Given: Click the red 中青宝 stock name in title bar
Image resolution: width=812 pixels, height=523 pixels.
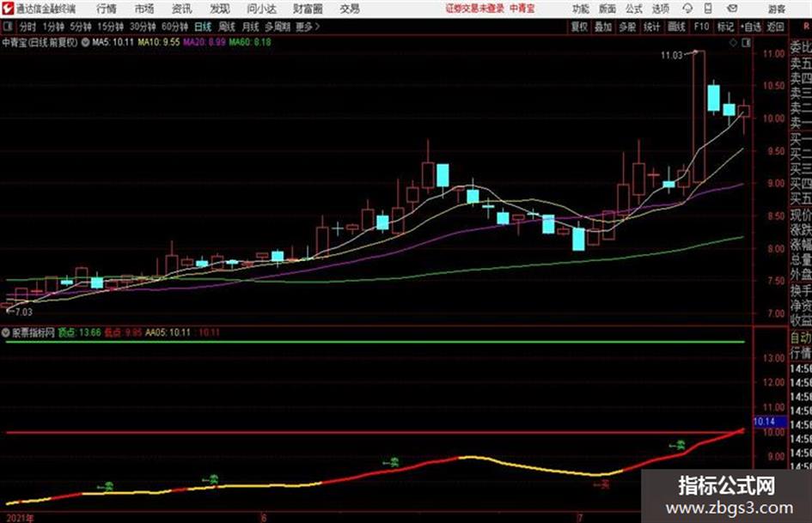Looking at the screenshot, I should pos(522,9).
